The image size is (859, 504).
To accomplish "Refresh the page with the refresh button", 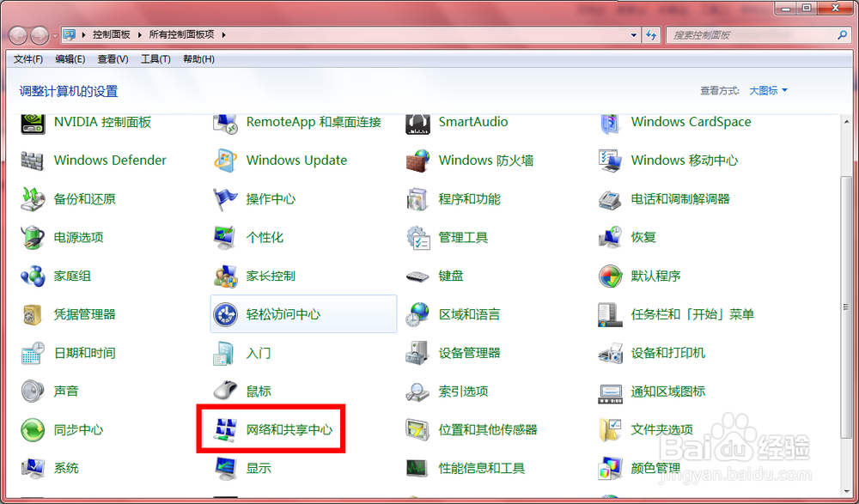I will (x=653, y=34).
